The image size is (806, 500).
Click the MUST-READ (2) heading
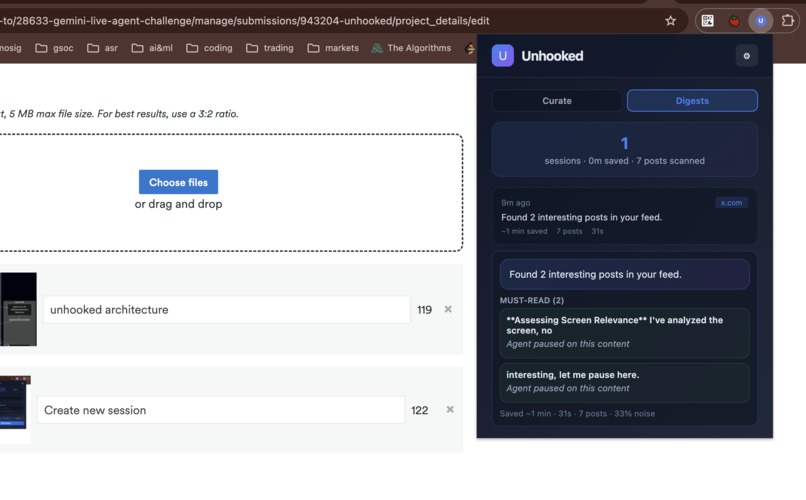click(532, 300)
